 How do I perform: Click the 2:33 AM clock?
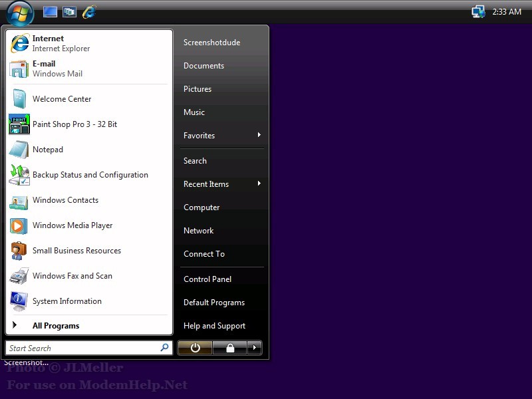507,12
